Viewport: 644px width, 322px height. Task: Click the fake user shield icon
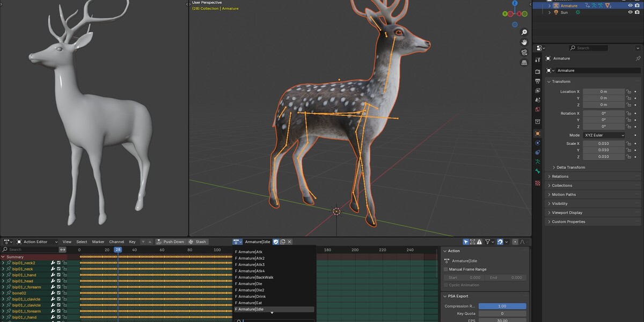276,242
